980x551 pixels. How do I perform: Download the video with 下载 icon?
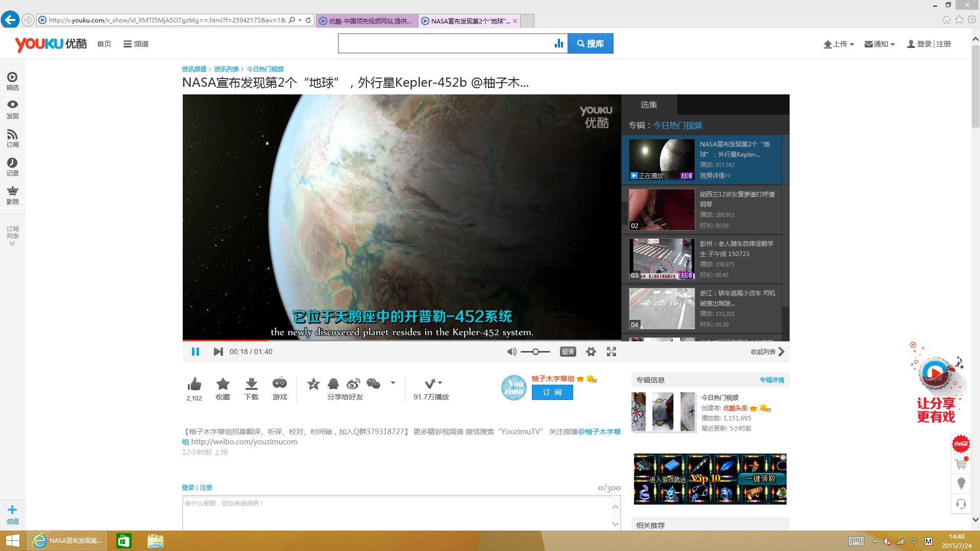(x=251, y=384)
